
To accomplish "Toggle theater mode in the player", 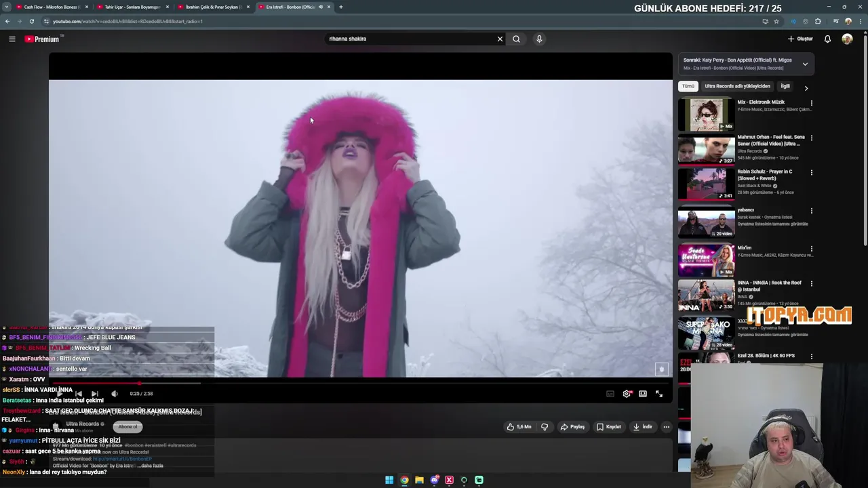I will pos(643,394).
